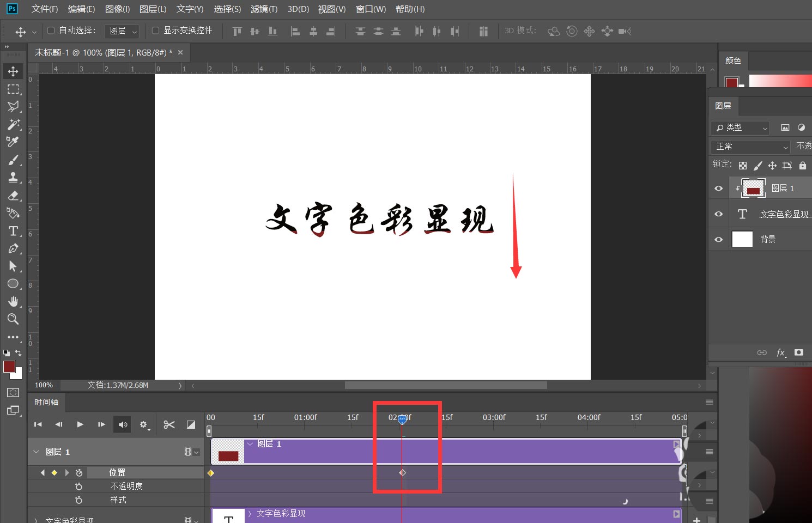Enable the 自动选择 checkbox
This screenshot has height=523, width=812.
click(51, 31)
